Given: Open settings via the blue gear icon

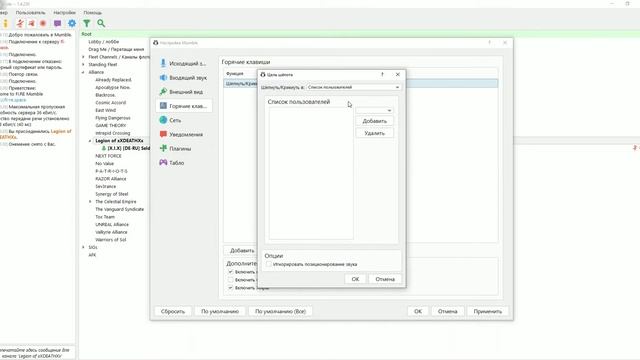Looking at the screenshot, I should click(x=72, y=23).
